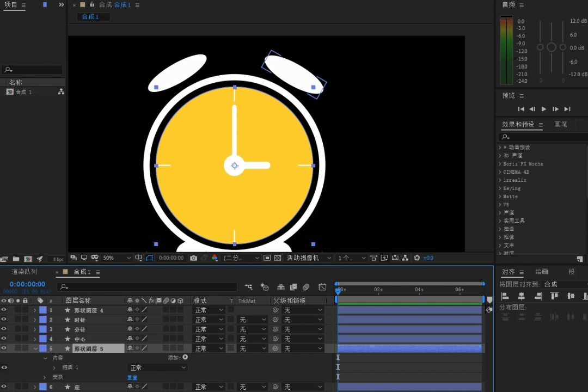Hide layer 形状图层 5
The width and height of the screenshot is (588, 392).
coord(4,348)
